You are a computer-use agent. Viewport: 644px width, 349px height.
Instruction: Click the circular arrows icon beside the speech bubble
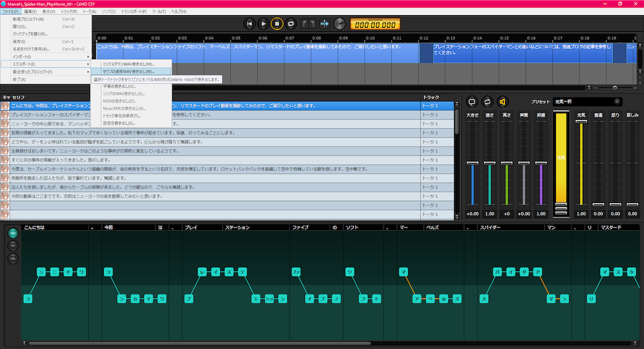click(x=487, y=101)
